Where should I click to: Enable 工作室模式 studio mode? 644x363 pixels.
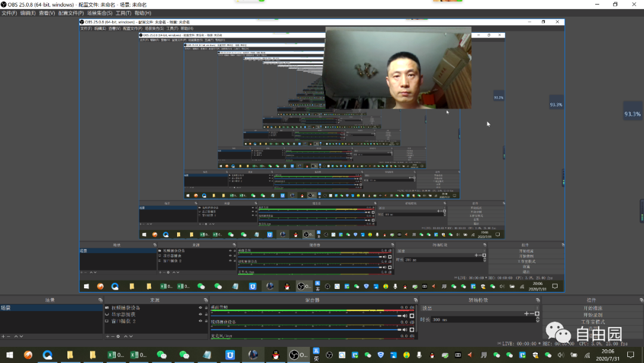(593, 321)
